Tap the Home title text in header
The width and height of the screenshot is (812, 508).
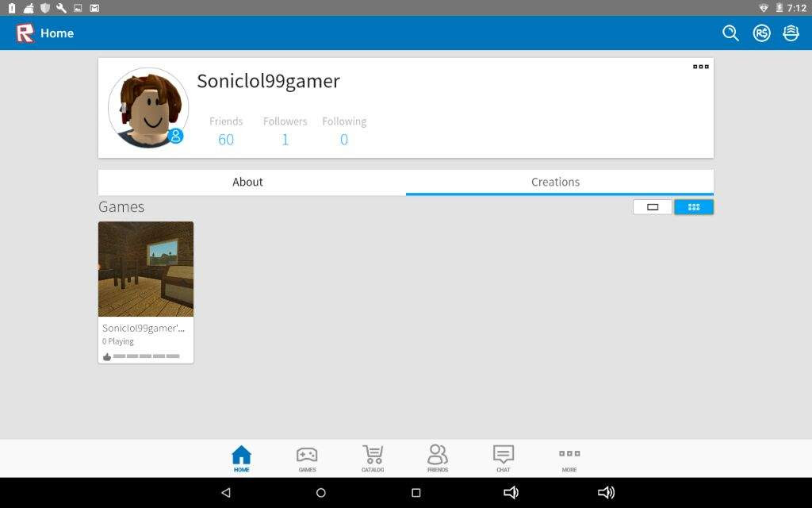pos(57,33)
